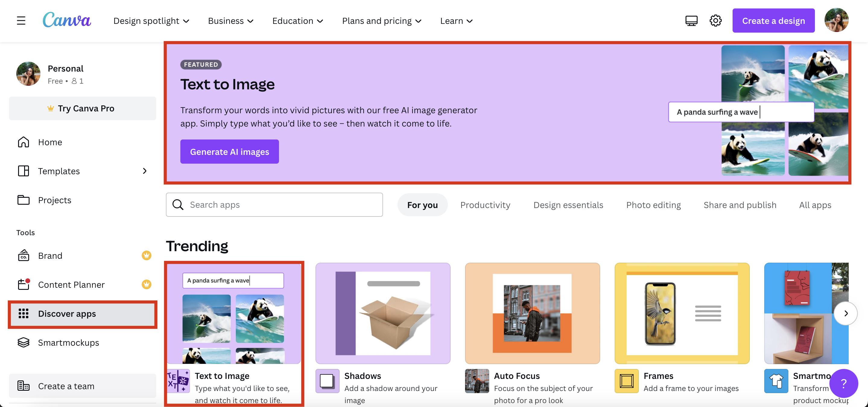
Task: Click the Brand kit icon
Action: click(x=23, y=256)
